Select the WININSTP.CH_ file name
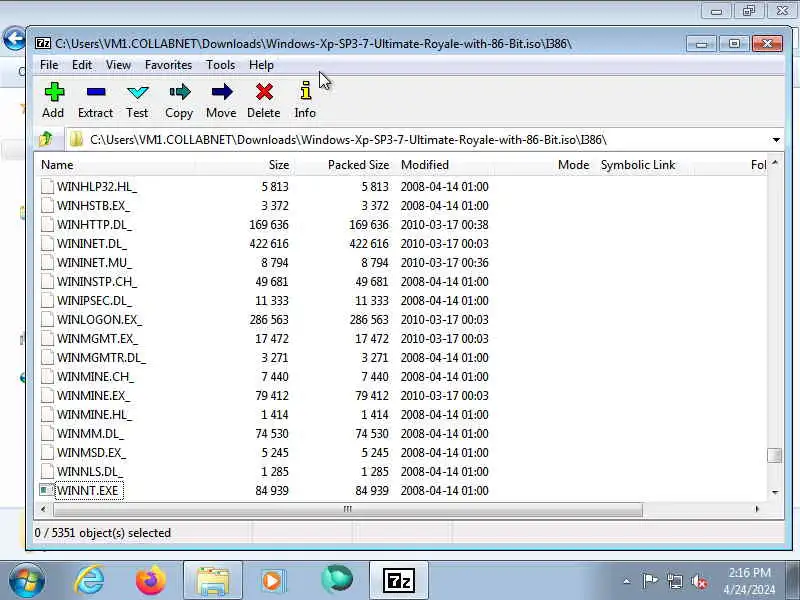800x600 pixels. [97, 282]
